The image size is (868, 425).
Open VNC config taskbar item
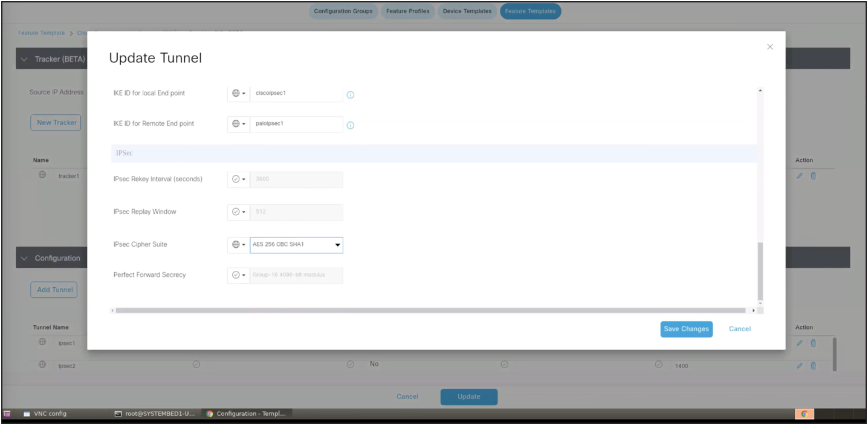[x=45, y=414]
